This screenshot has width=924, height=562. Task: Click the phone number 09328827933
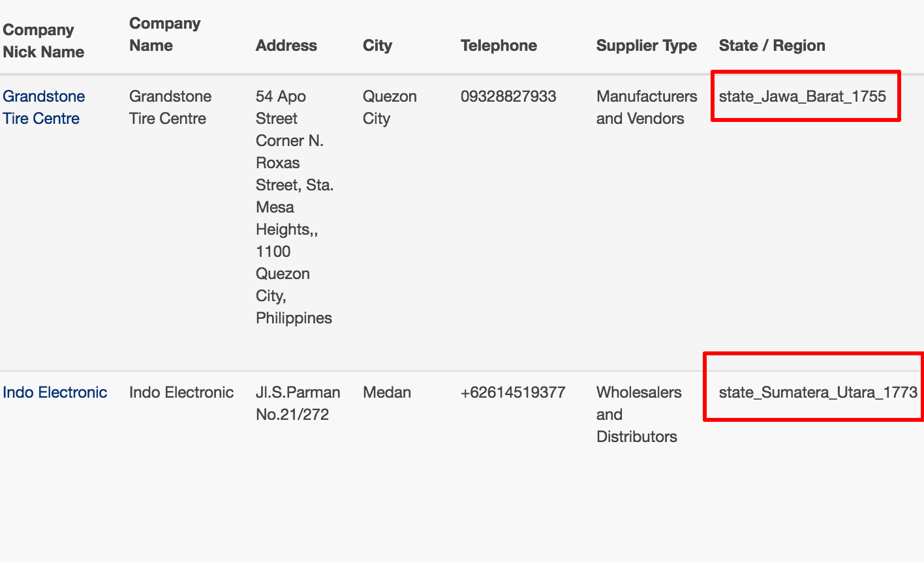click(x=508, y=96)
